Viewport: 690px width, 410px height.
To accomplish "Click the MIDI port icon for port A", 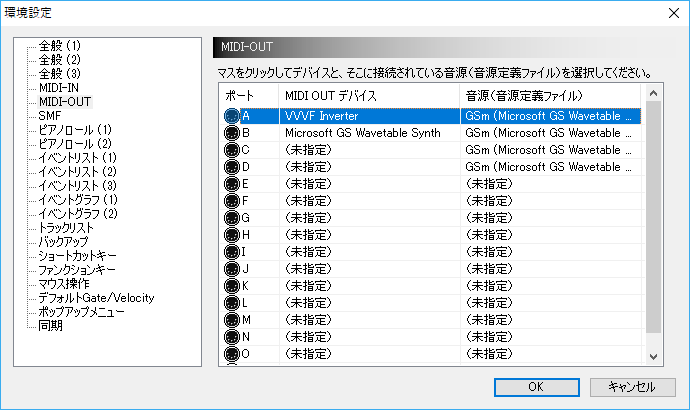I will tap(231, 116).
